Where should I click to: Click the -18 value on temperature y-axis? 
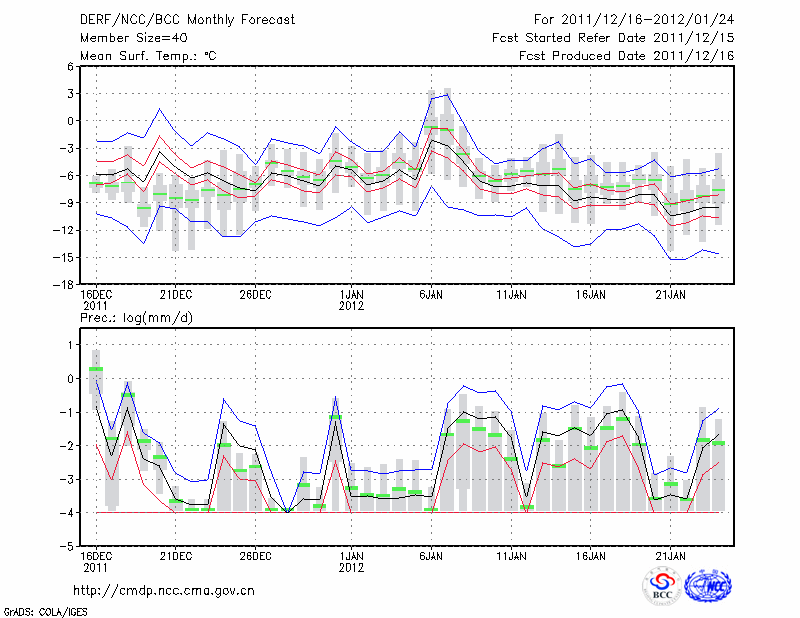pyautogui.click(x=64, y=285)
